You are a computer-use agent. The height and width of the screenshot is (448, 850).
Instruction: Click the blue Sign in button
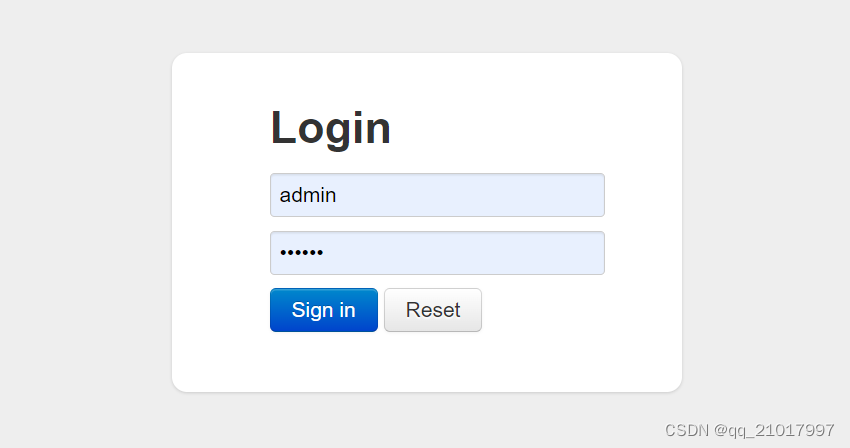(324, 310)
